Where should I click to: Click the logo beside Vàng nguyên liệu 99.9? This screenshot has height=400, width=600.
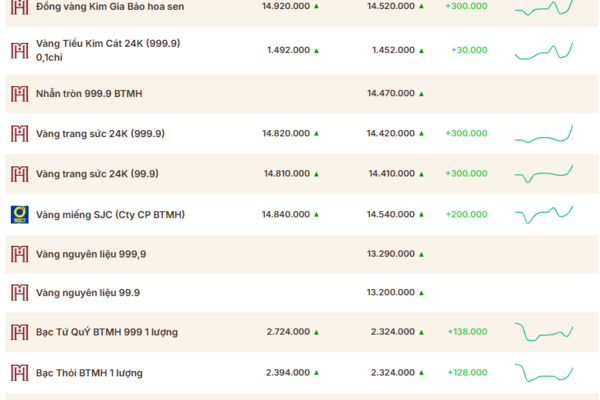click(x=20, y=293)
